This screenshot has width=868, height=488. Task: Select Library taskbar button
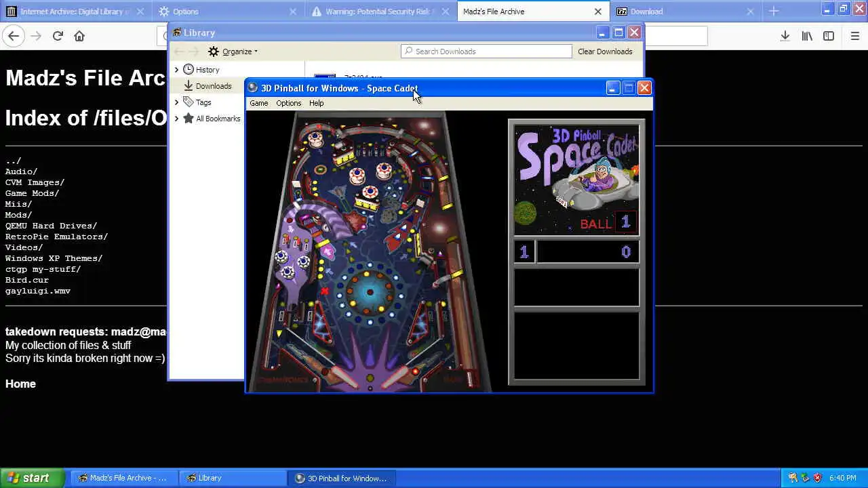233,478
